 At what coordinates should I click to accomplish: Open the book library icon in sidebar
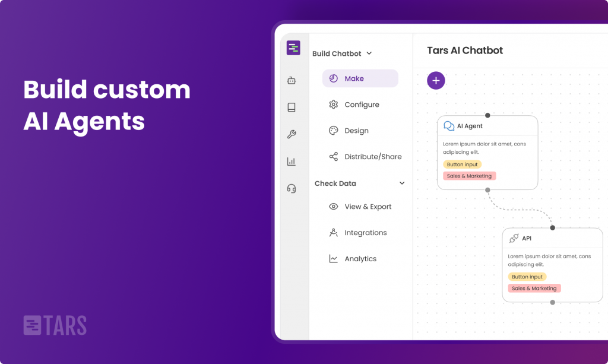(x=292, y=107)
